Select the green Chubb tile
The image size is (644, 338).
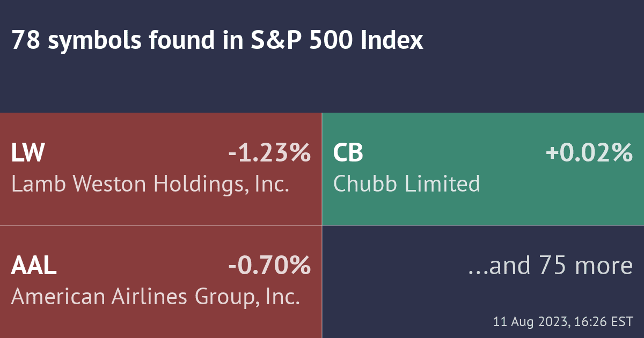tap(483, 209)
